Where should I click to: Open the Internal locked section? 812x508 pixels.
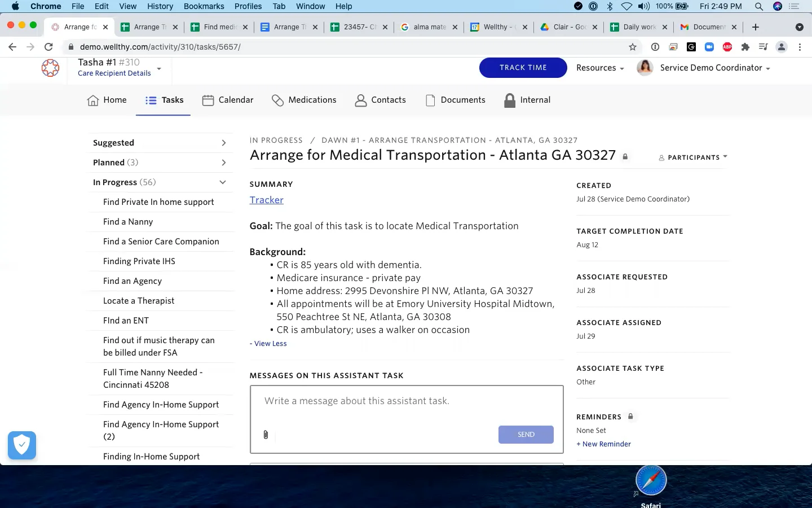527,100
